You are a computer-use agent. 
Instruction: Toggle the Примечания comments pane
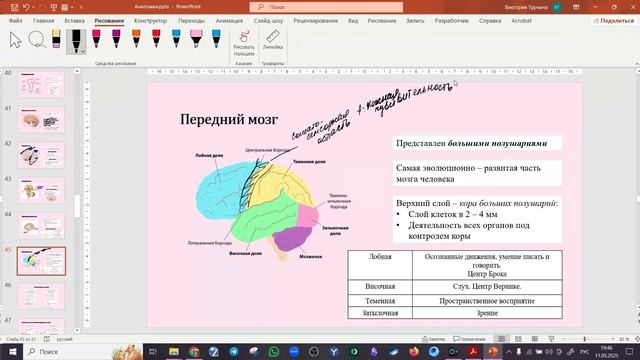click(469, 339)
